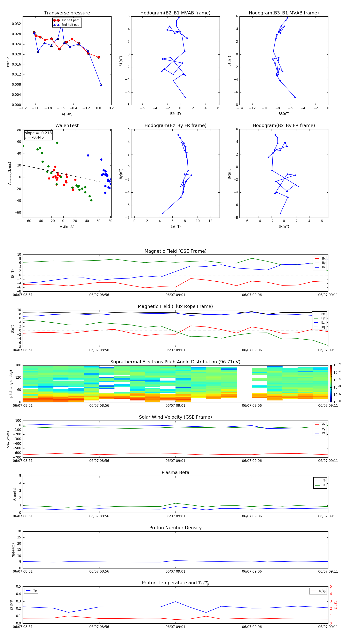The width and height of the screenshot is (351, 644).
Task: Click the By' legend entry
Action: click(x=320, y=318)
